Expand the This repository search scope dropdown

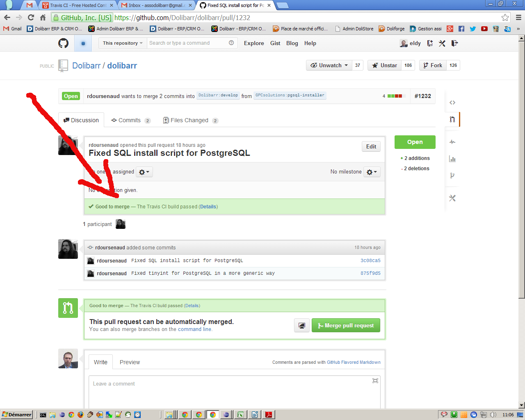[123, 43]
